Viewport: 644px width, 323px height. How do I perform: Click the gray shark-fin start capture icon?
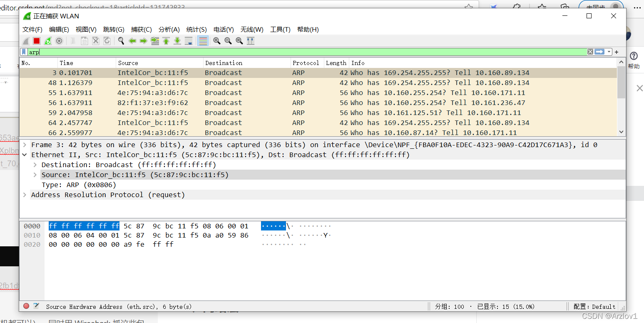point(26,41)
